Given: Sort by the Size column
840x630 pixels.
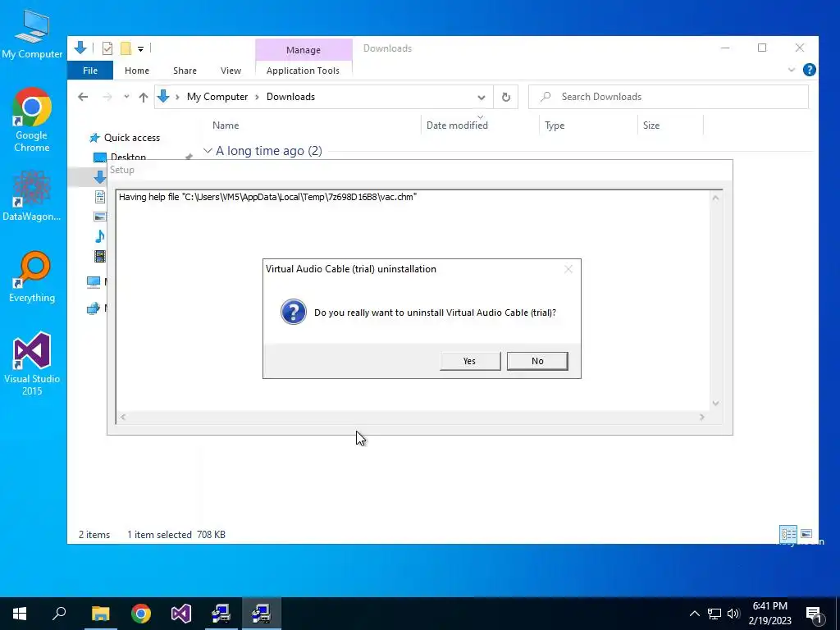Looking at the screenshot, I should click(x=651, y=126).
